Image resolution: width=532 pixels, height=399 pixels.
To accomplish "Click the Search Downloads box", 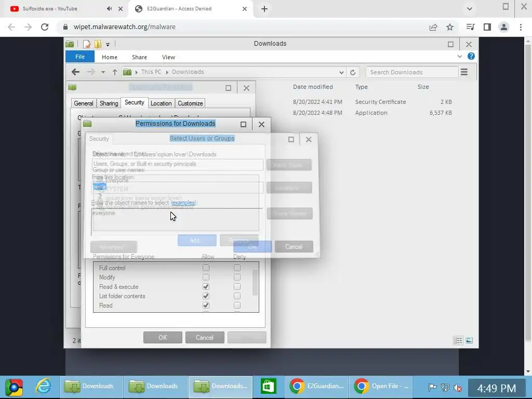I will (412, 72).
